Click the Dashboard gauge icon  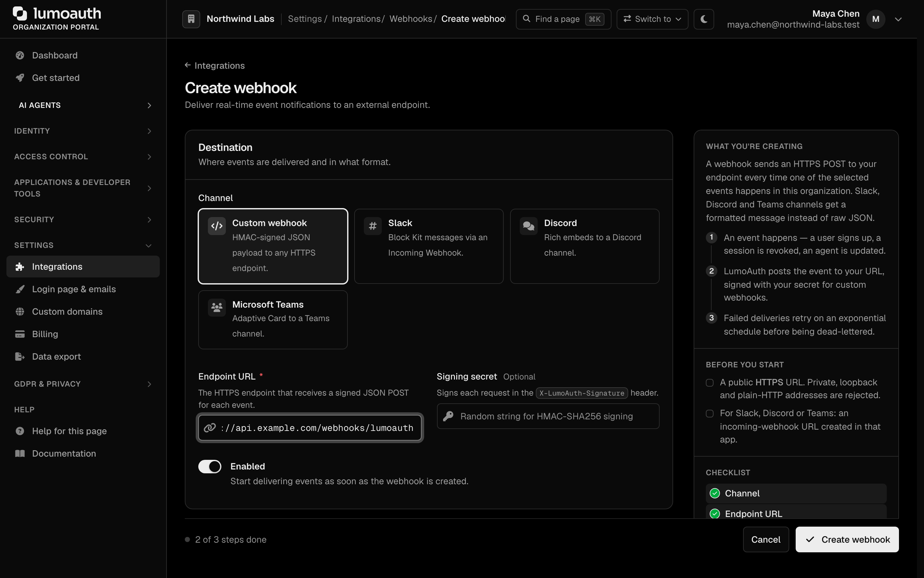click(20, 56)
